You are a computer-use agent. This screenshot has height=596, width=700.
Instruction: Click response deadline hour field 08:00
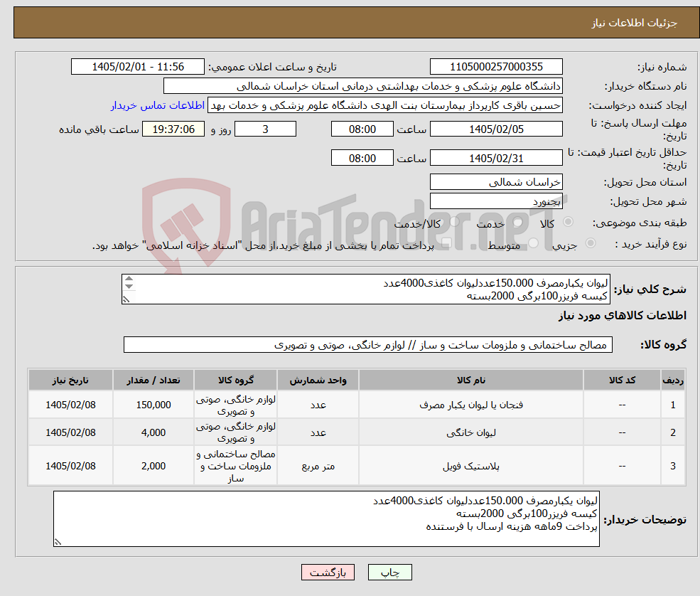(x=362, y=129)
